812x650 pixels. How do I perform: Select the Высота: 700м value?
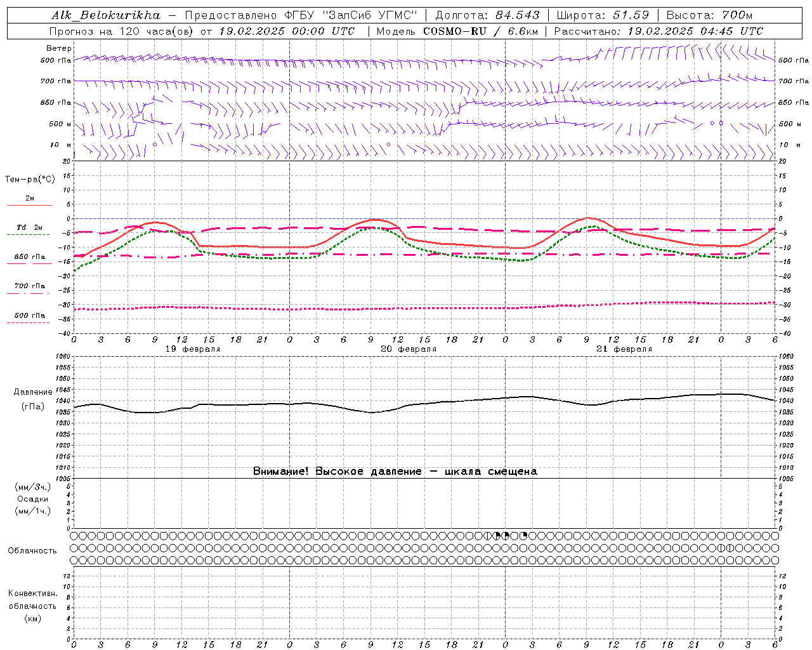pos(709,15)
